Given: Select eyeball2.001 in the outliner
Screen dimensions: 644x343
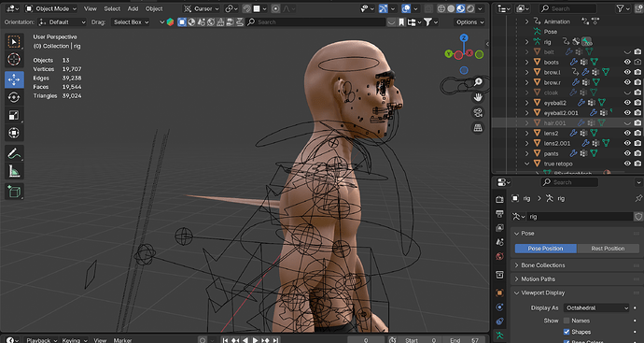Looking at the screenshot, I should (x=561, y=113).
